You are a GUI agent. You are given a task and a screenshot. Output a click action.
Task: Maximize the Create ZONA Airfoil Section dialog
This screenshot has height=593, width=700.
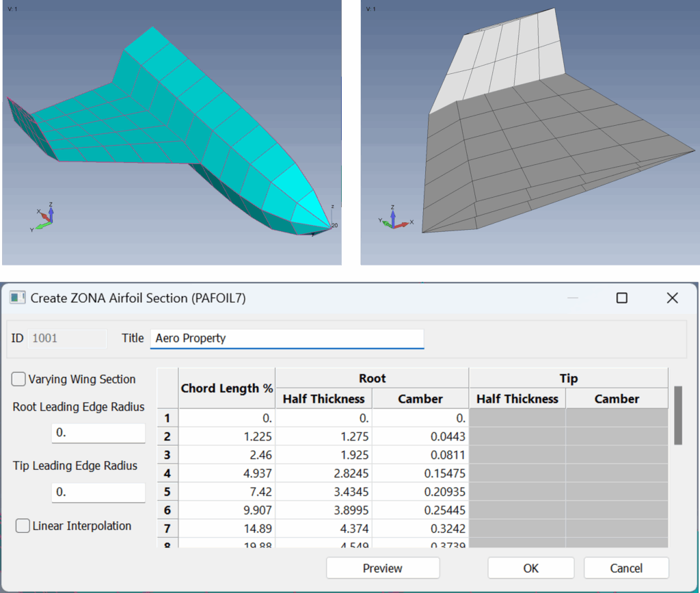621,298
